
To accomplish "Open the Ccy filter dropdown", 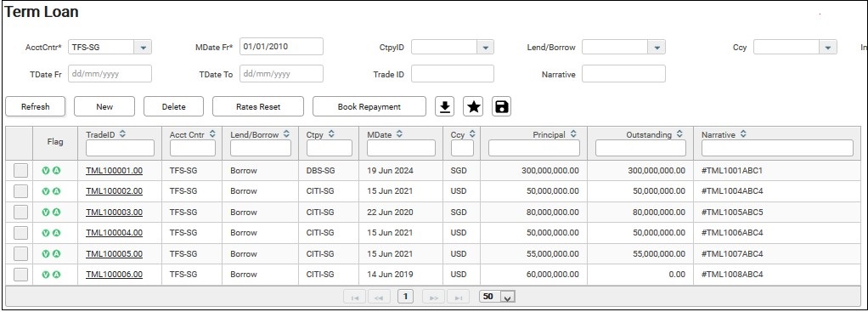I will coord(828,48).
